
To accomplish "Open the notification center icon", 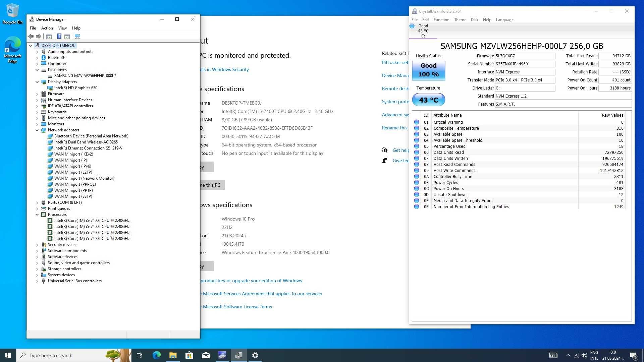I will pos(633,355).
